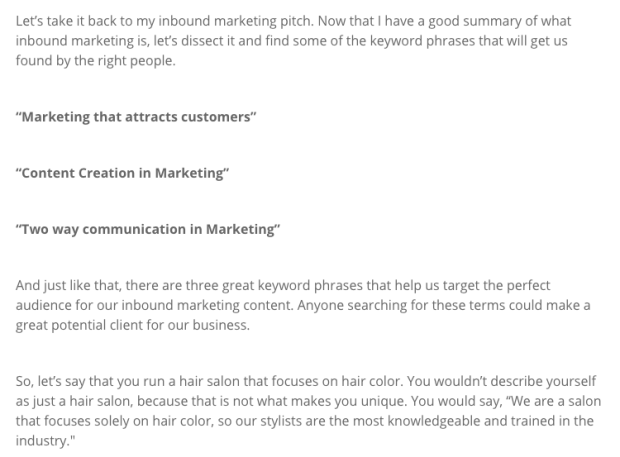Click the bold phrase "Marketing that attracts customers"
This screenshot has height=457, width=620.
coord(136,116)
